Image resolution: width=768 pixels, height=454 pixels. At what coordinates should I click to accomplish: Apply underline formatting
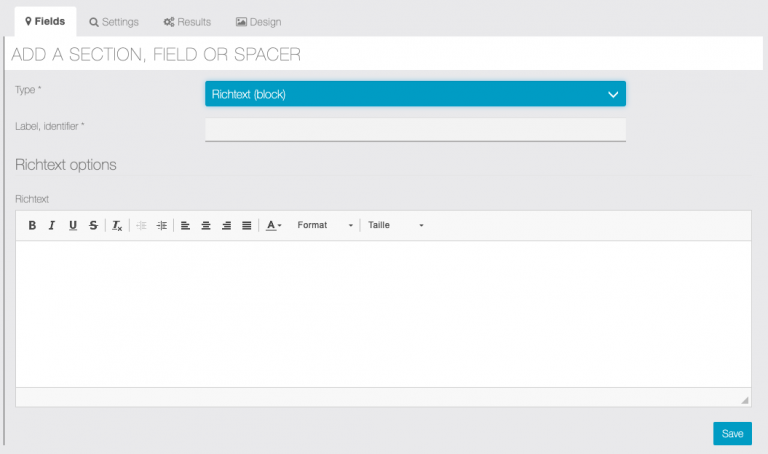coord(72,226)
